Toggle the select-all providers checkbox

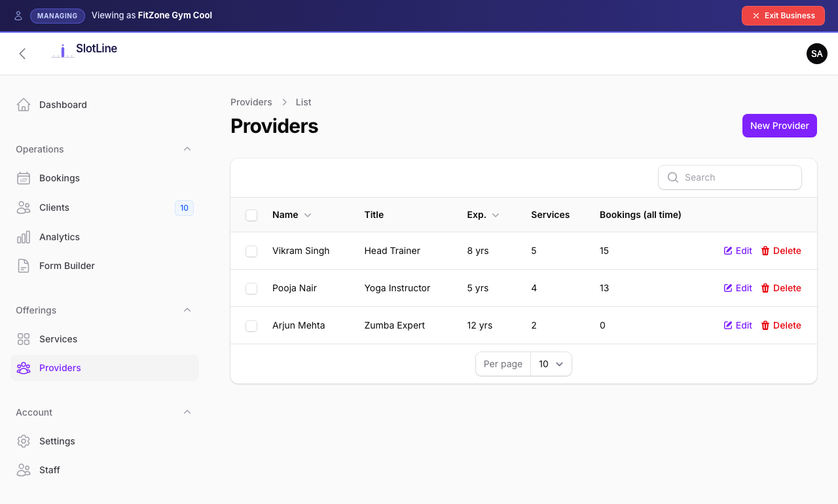[251, 215]
